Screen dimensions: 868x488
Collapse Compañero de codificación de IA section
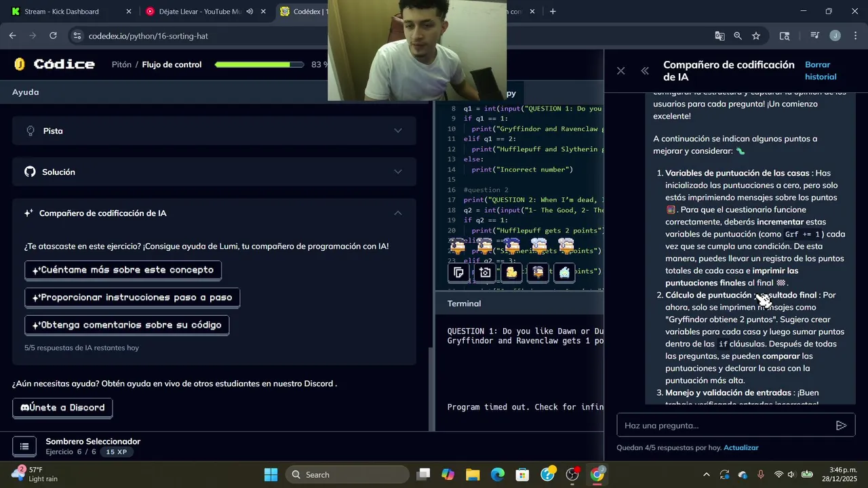click(214, 213)
